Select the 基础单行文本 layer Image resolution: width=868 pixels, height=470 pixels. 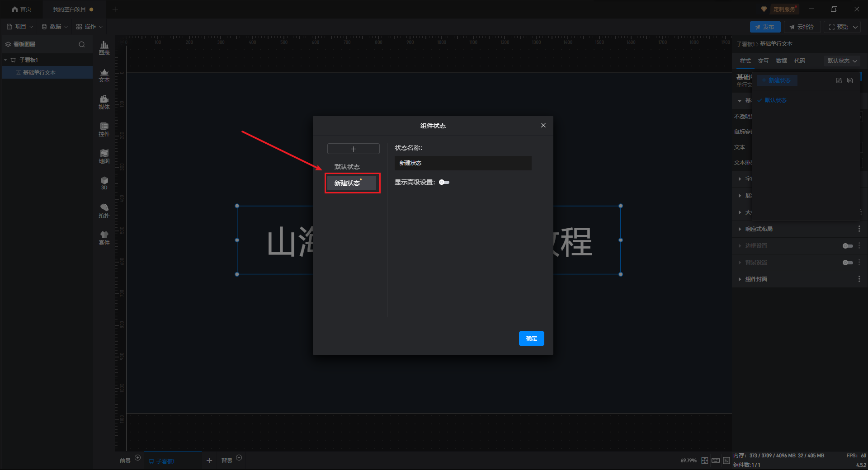(x=47, y=72)
